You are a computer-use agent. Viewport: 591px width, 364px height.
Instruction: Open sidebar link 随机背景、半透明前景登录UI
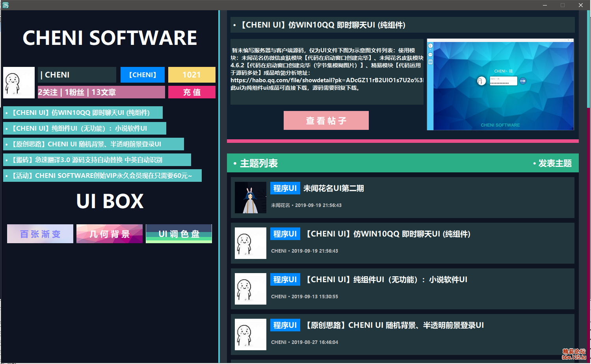point(93,144)
